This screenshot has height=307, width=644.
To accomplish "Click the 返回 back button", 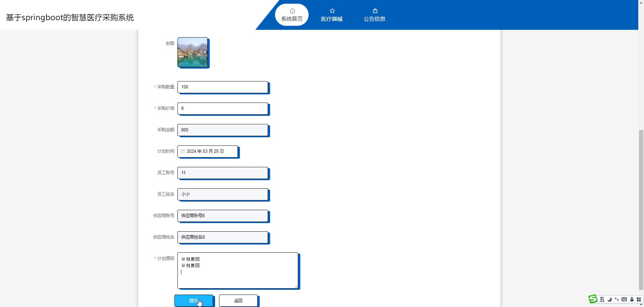I will pyautogui.click(x=238, y=301).
